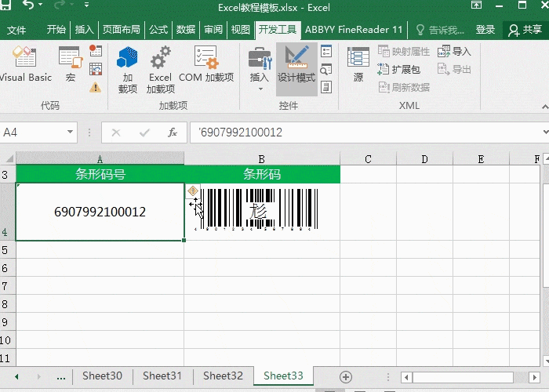This screenshot has width=549, height=392.
Task: Open the Sheet31 worksheet tab
Action: point(162,376)
